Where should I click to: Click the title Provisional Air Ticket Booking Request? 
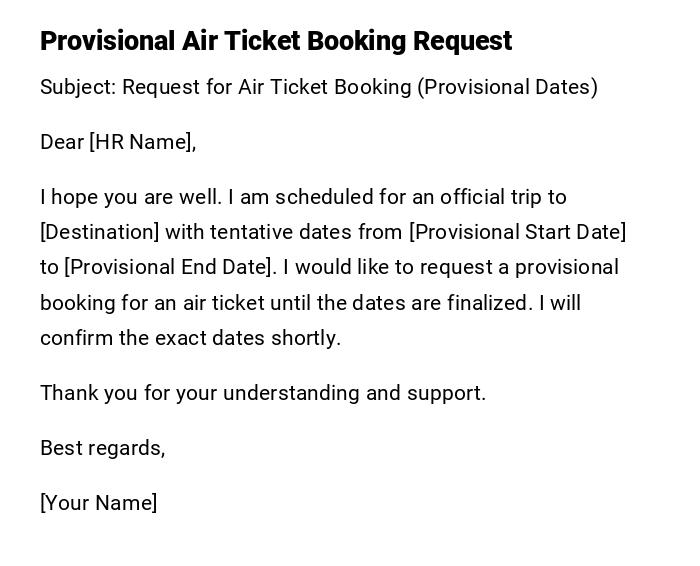[x=276, y=41]
